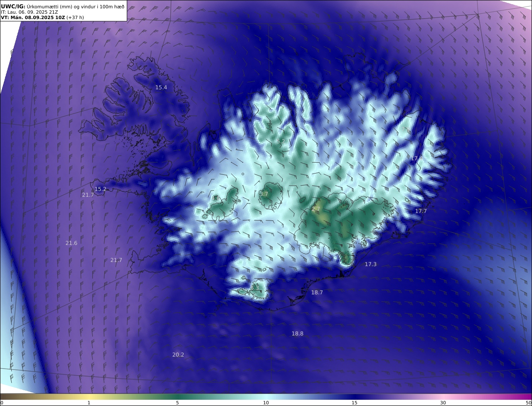The width and height of the screenshot is (532, 406).
Task: Click the 3.7 value on the glacier
Action: (x=264, y=194)
